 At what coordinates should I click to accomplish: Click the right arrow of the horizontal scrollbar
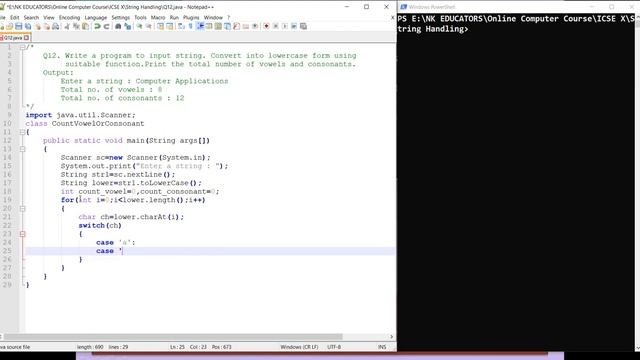coord(391,337)
